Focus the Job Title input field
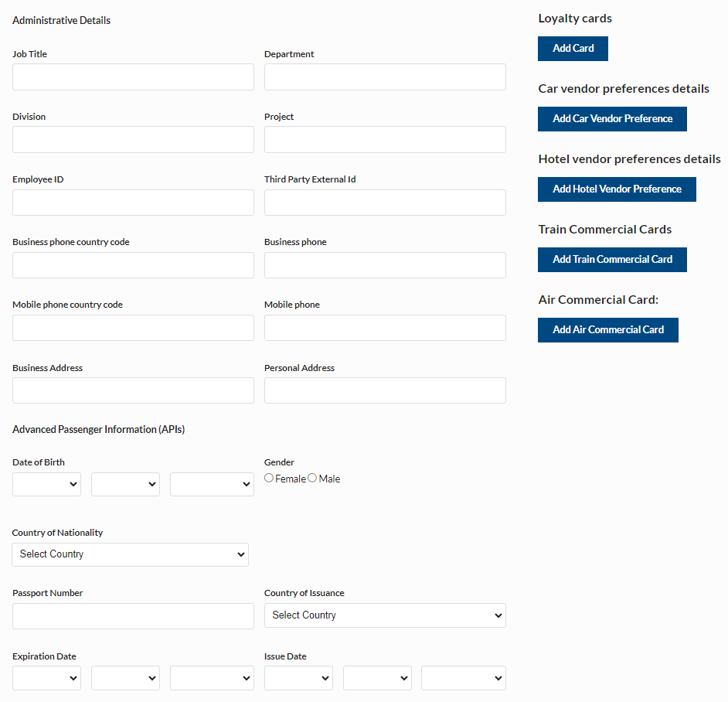728x702 pixels. [x=133, y=77]
